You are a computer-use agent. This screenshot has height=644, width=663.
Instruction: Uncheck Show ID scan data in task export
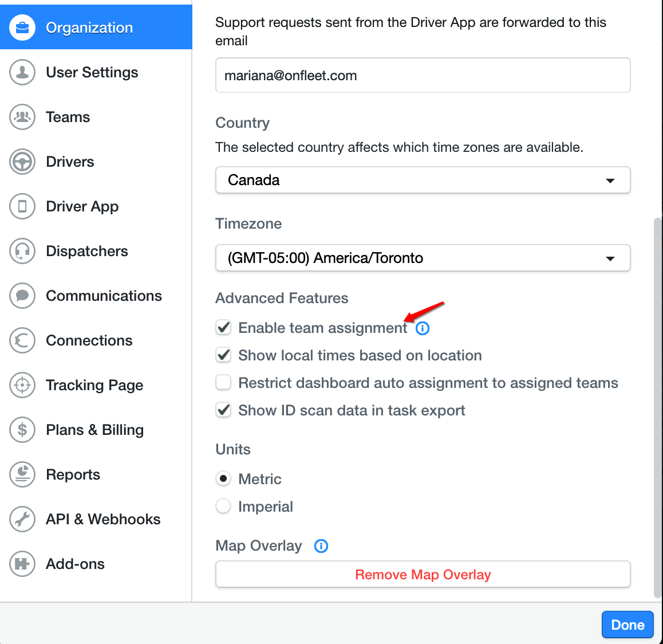point(223,410)
